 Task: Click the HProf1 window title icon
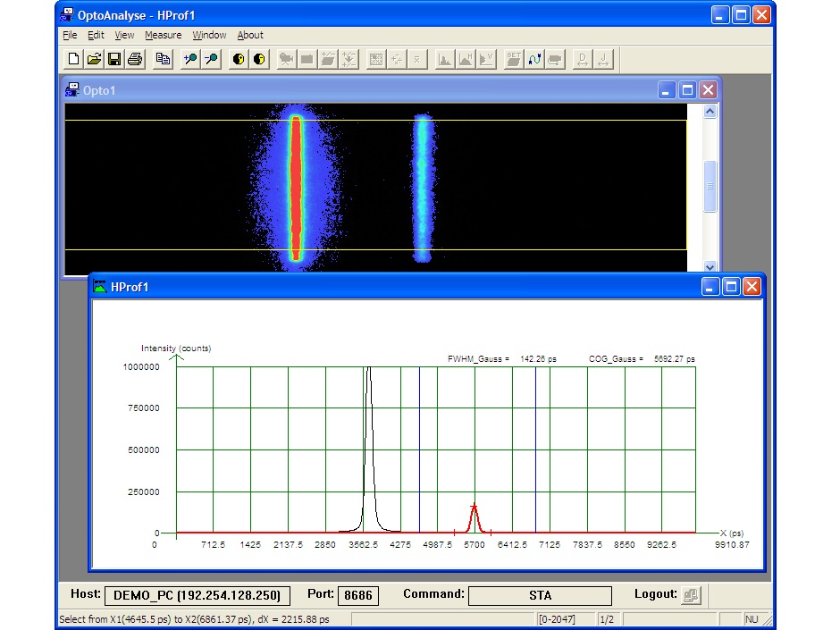click(100, 287)
